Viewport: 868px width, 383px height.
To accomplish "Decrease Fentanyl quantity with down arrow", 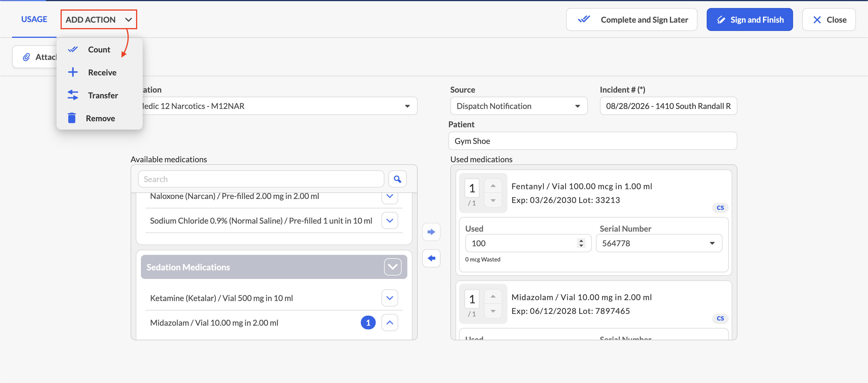I will click(x=493, y=200).
